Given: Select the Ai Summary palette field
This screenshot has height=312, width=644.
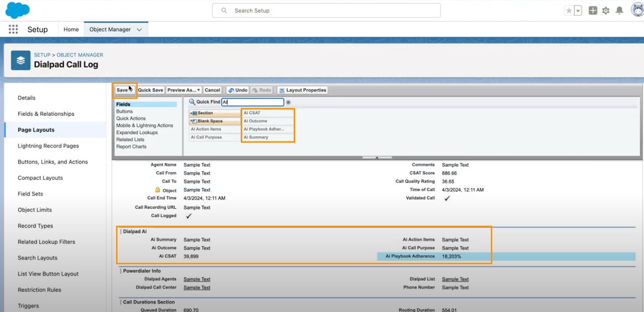Looking at the screenshot, I should [x=268, y=137].
